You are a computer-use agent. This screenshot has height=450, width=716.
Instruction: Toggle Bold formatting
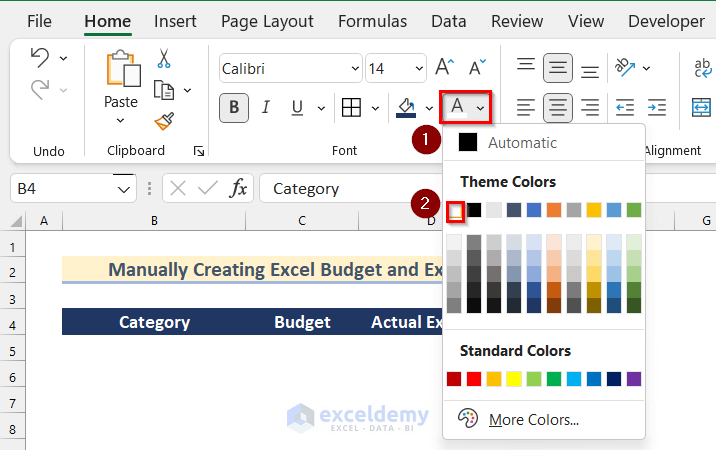coord(234,107)
